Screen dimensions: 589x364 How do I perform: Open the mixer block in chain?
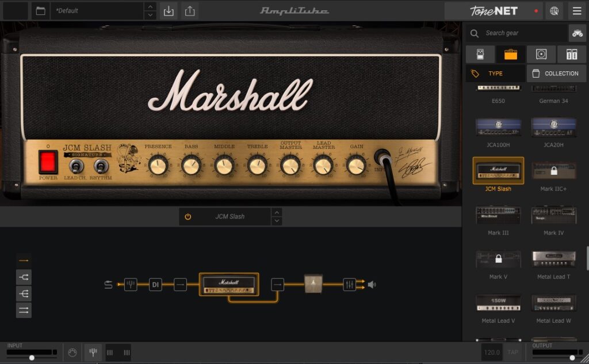point(349,285)
